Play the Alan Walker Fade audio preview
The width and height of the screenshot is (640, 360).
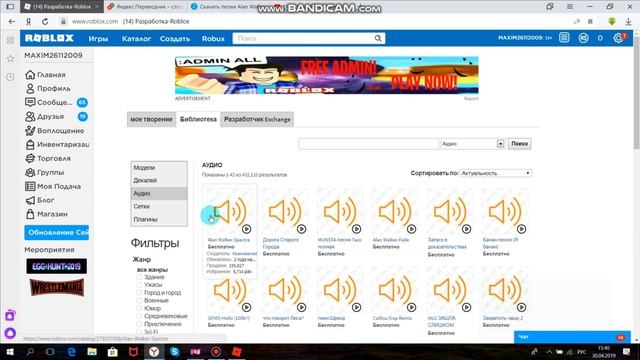[x=411, y=229]
